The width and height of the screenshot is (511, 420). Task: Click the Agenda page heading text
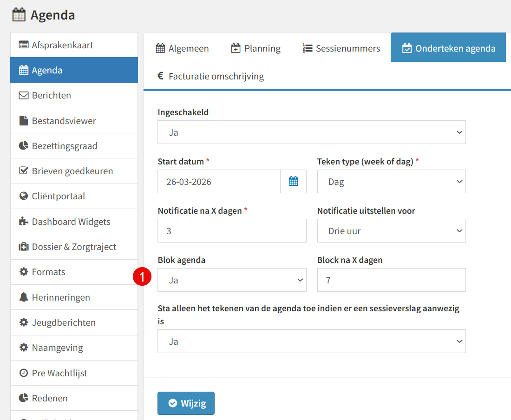pyautogui.click(x=53, y=15)
